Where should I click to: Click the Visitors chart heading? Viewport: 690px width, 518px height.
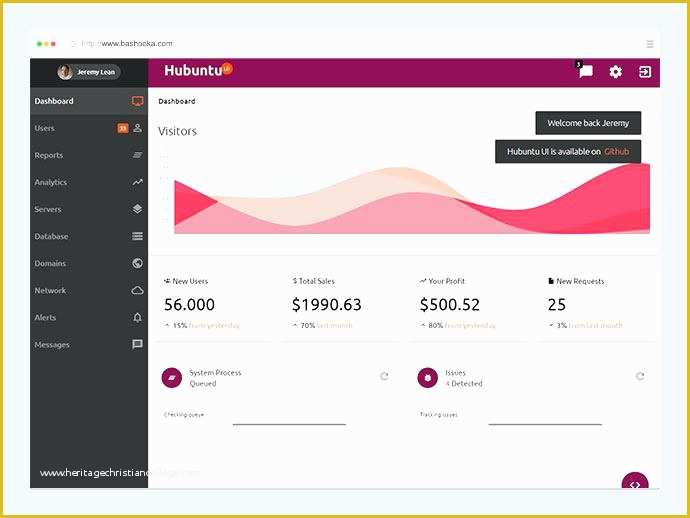[177, 131]
